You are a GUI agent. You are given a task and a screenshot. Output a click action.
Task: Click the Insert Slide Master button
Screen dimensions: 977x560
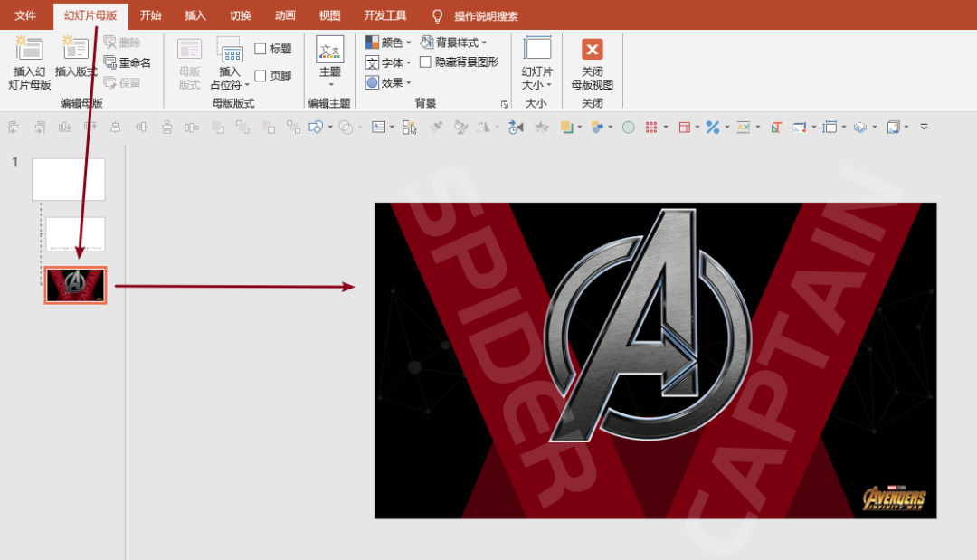click(x=29, y=63)
